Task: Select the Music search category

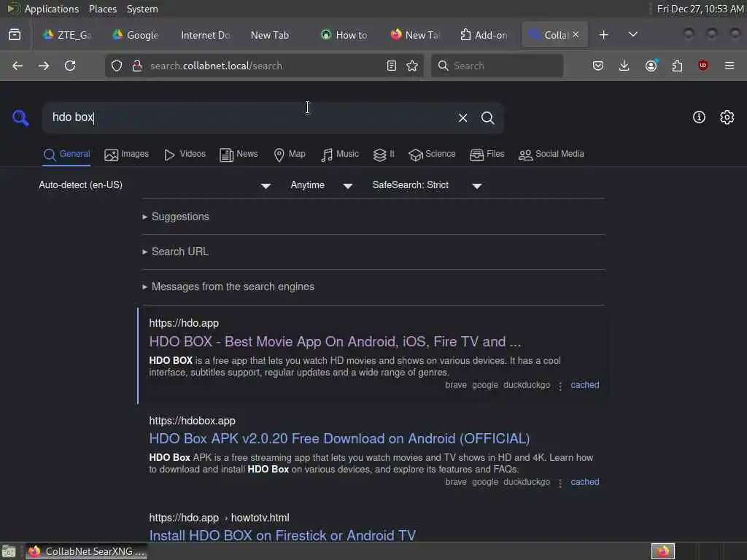Action: click(x=340, y=155)
